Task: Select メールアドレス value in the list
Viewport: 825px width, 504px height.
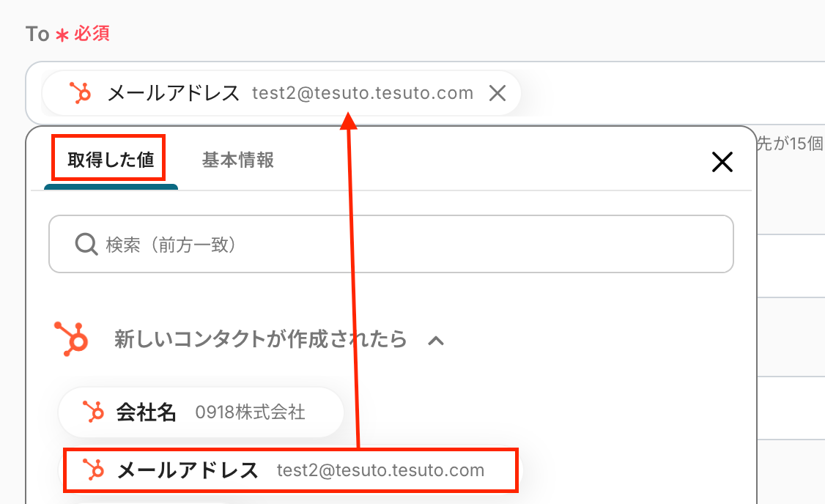Action: [290, 470]
